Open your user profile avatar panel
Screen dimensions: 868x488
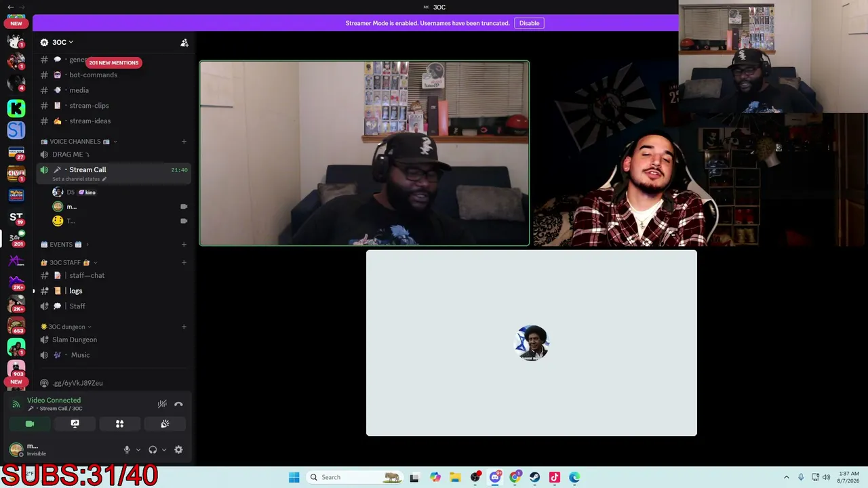coord(16,449)
